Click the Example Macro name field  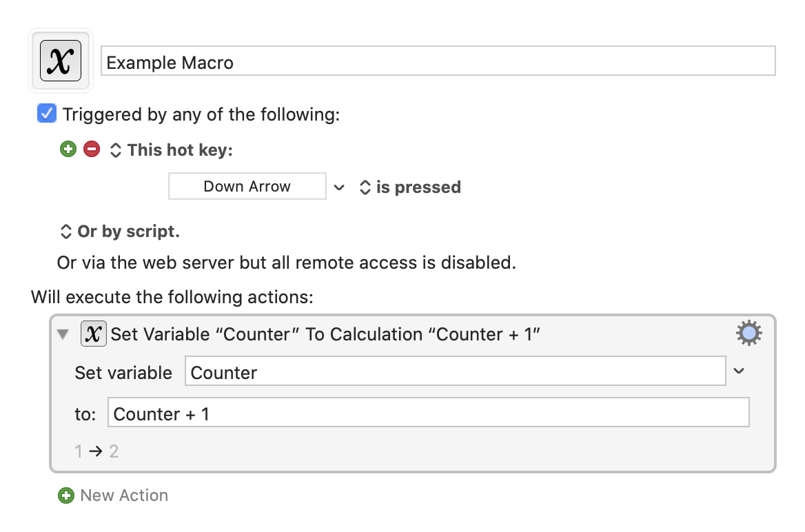point(438,61)
